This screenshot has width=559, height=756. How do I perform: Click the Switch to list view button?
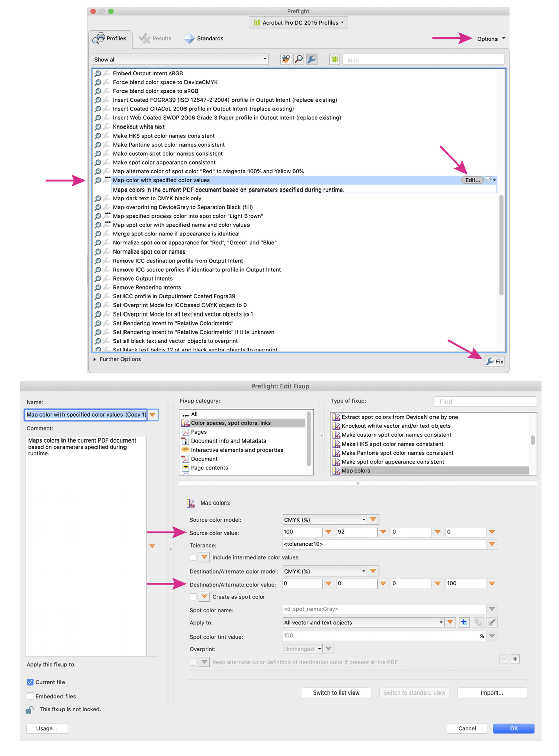(x=336, y=693)
